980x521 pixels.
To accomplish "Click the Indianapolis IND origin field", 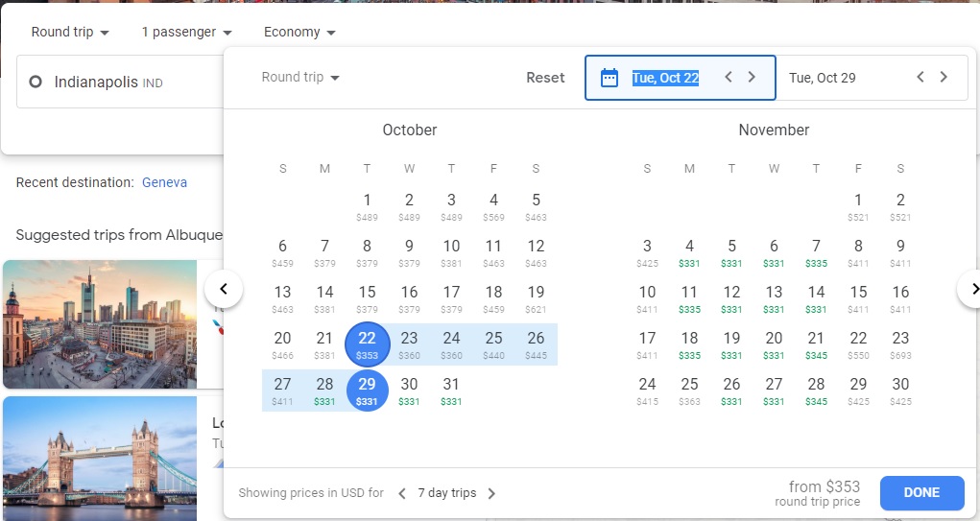I will (115, 83).
